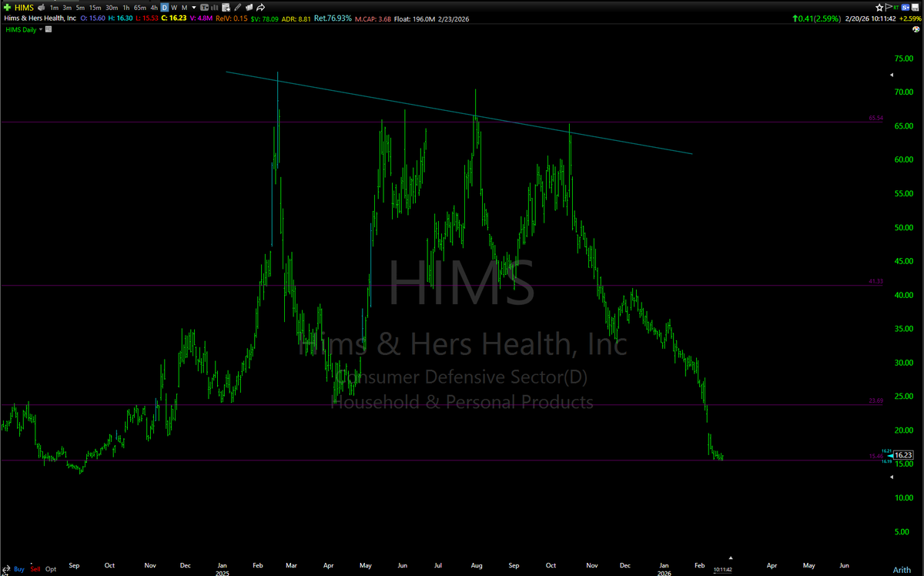Click the star favorite icon
Screen dimensions: 924x576
coord(879,8)
